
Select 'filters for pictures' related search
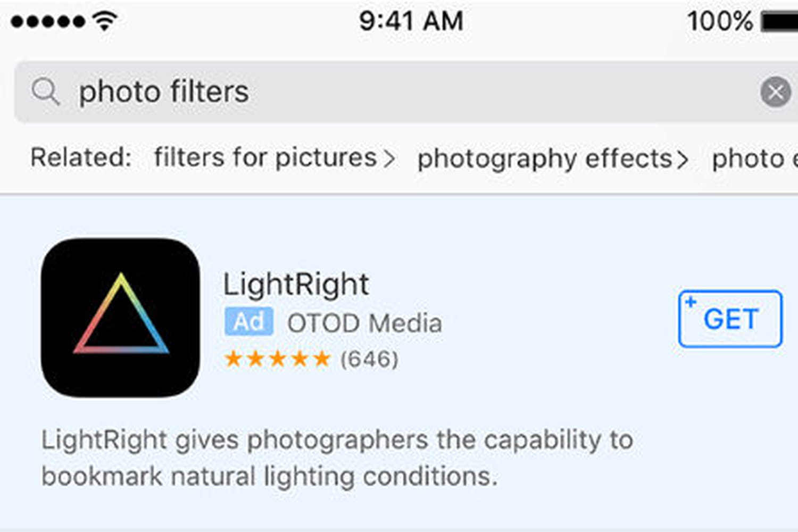tap(265, 157)
